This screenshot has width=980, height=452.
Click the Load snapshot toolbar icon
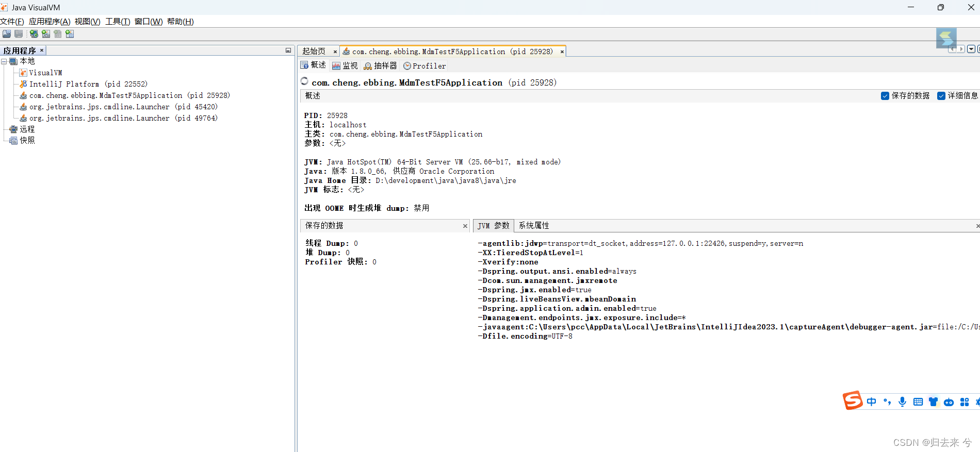(x=7, y=34)
